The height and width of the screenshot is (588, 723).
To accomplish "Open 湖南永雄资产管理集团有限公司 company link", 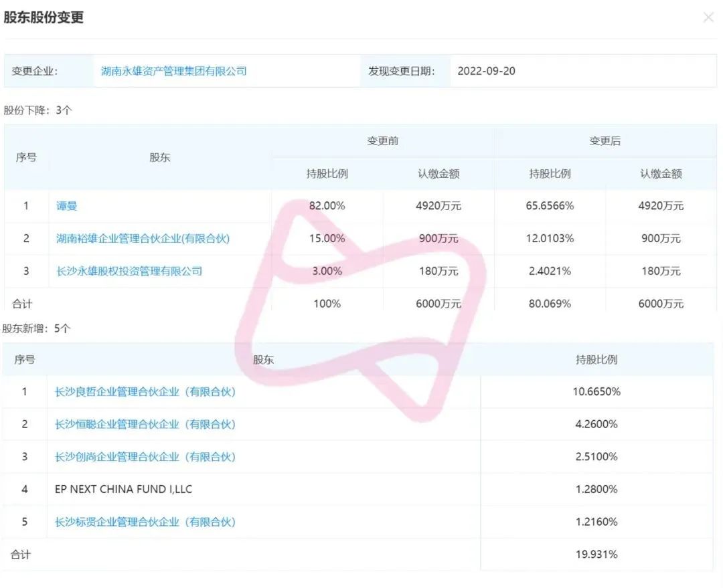I will [x=174, y=71].
